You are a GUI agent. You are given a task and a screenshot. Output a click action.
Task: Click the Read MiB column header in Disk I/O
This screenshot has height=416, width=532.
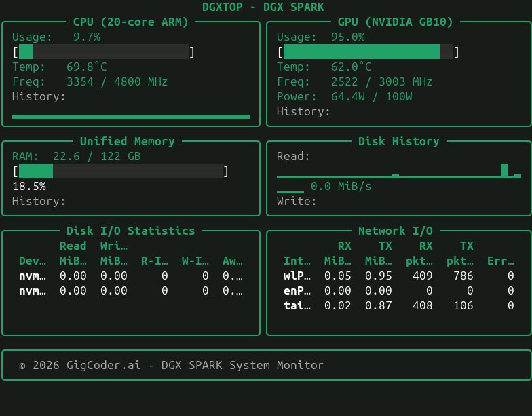click(x=73, y=253)
